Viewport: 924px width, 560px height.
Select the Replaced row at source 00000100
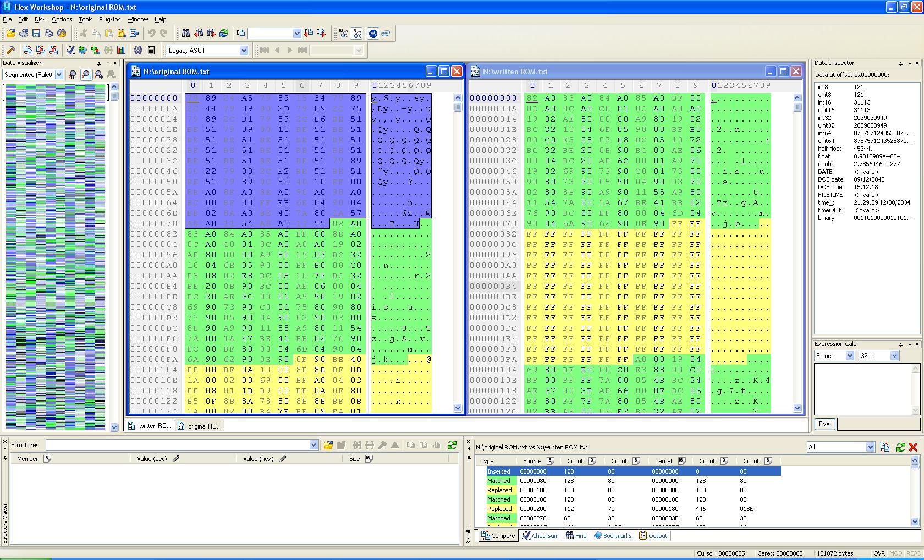click(633, 490)
